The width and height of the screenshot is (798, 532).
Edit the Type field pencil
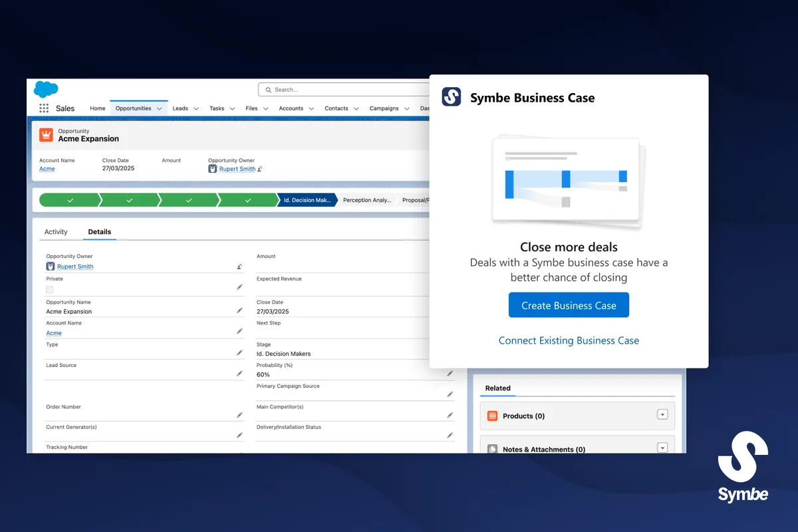(x=239, y=353)
